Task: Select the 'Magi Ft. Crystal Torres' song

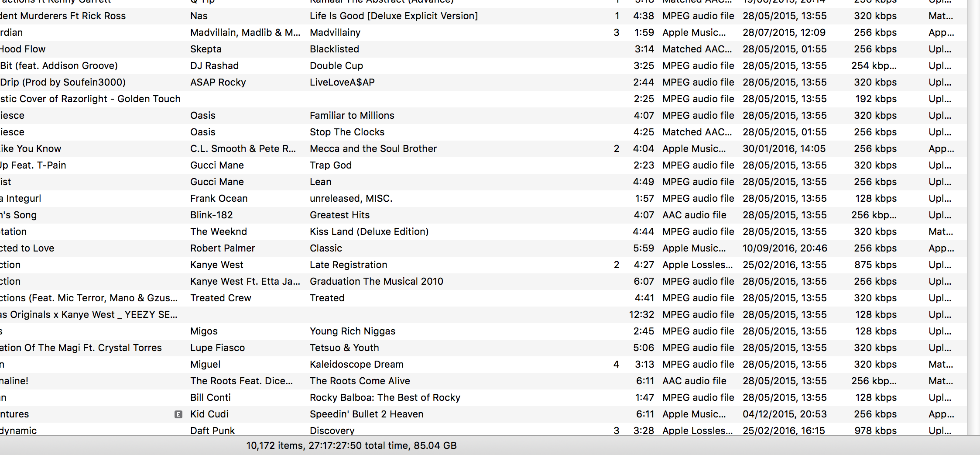Action: pyautogui.click(x=81, y=348)
